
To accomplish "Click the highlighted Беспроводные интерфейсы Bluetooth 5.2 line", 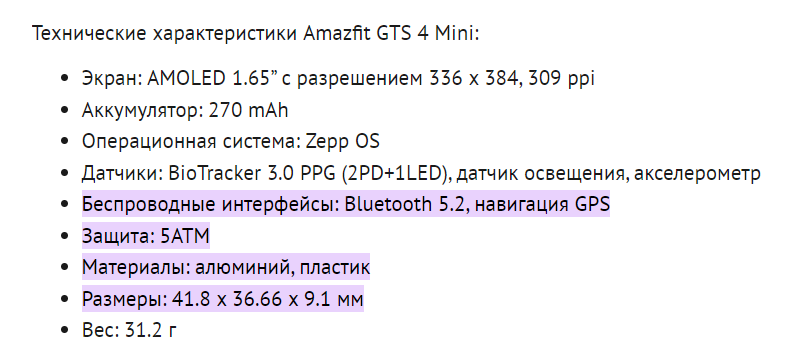I will (346, 204).
